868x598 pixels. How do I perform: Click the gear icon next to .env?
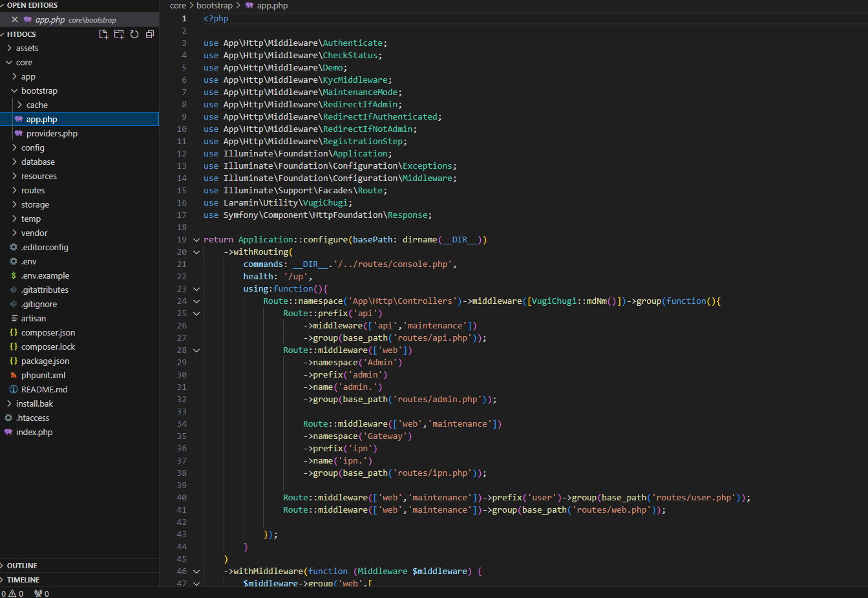tap(14, 261)
